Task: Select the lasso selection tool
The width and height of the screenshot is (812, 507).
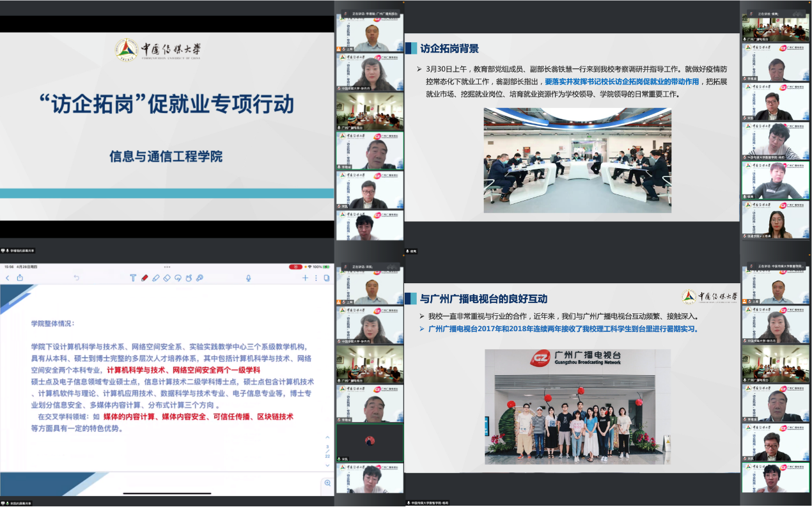Action: pos(178,278)
